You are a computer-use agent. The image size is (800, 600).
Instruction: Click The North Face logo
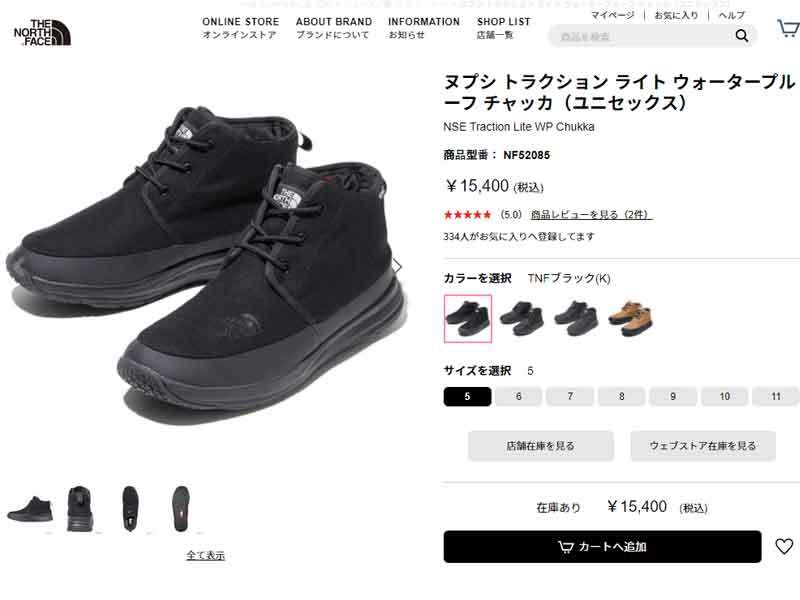pos(42,33)
